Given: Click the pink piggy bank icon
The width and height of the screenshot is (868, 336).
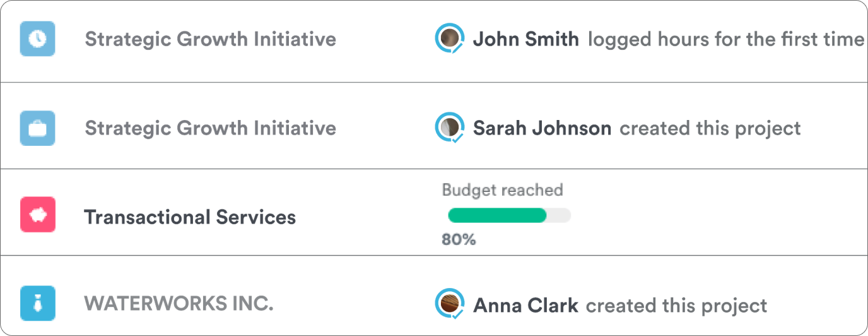Looking at the screenshot, I should (x=37, y=215).
